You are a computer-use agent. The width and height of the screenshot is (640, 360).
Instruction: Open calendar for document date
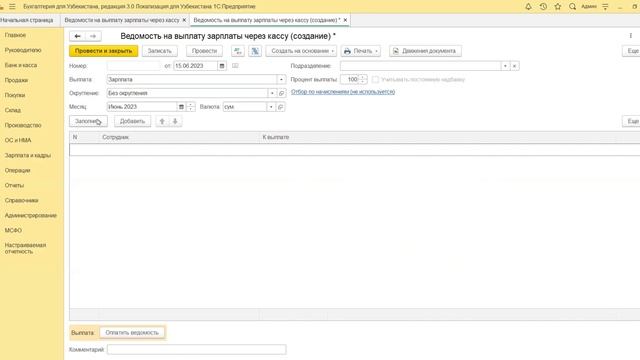click(x=222, y=66)
